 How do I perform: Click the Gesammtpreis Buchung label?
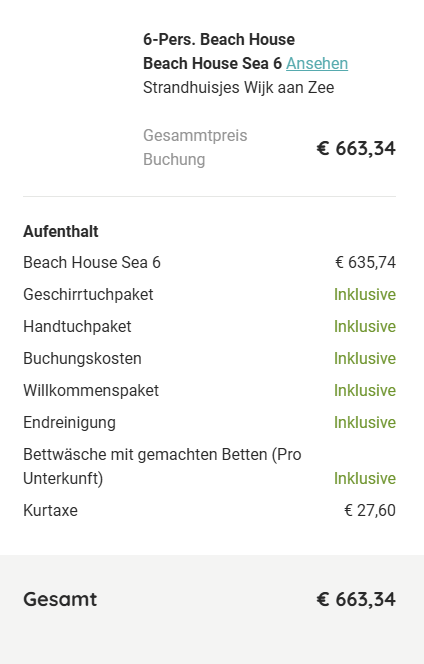(195, 147)
